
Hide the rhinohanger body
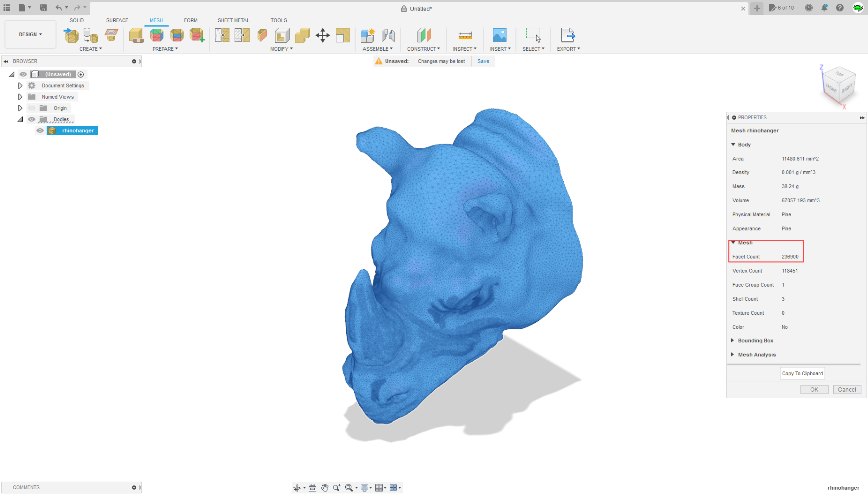[x=40, y=130]
